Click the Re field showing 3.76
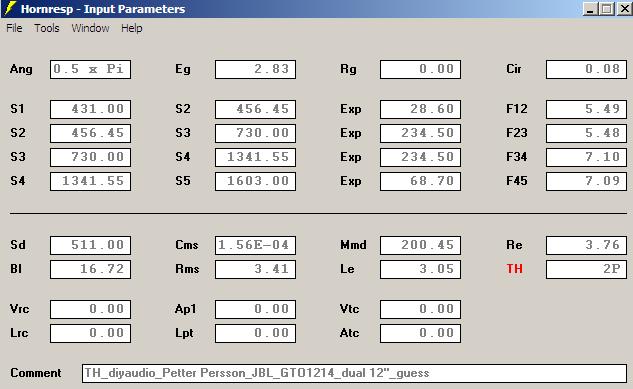Viewport: 633px width, 389px height. click(x=586, y=245)
